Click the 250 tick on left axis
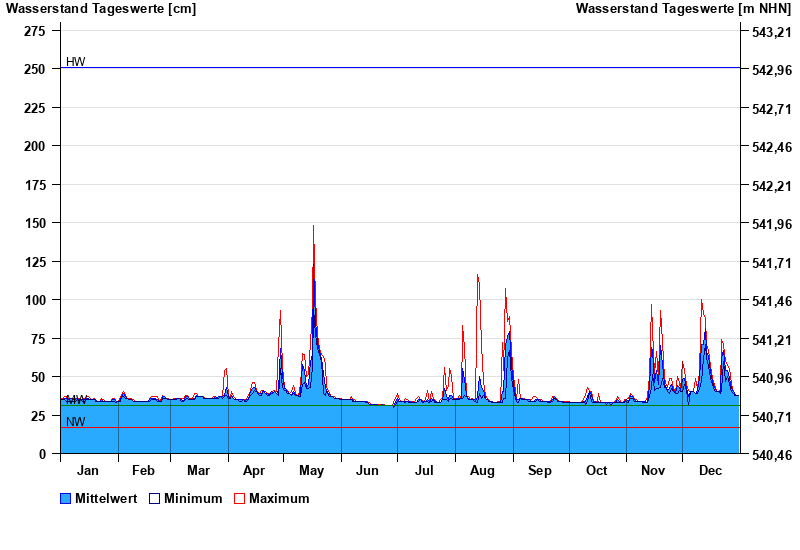The width and height of the screenshot is (800, 550). coord(35,69)
